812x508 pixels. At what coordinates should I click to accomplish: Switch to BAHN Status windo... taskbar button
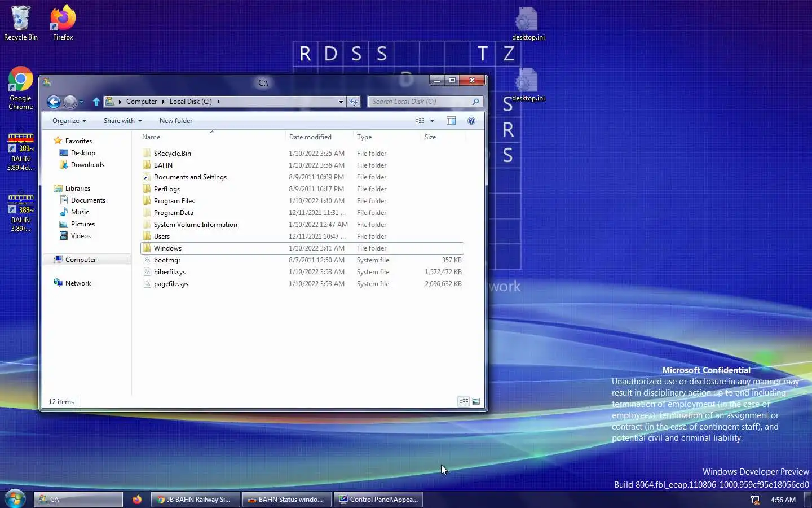[x=287, y=500]
